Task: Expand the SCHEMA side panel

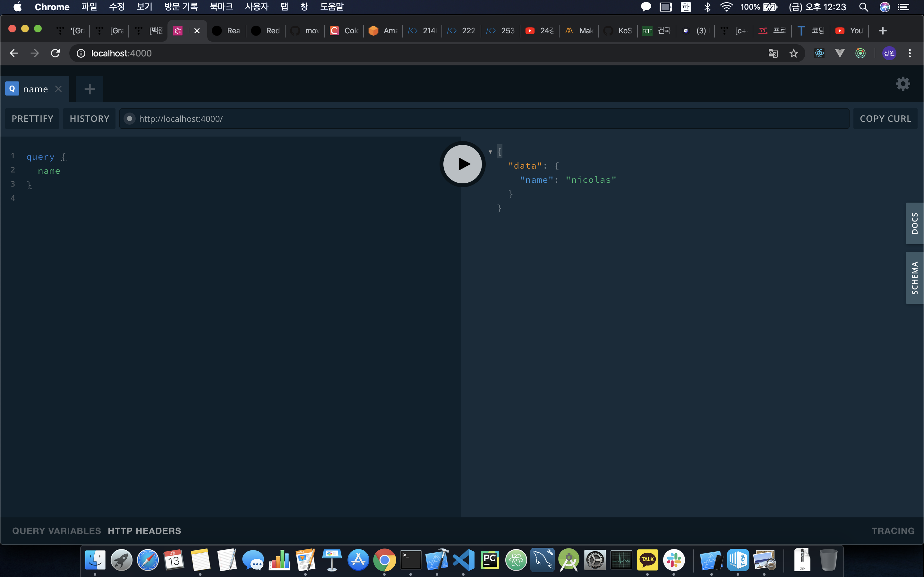Action: (914, 278)
